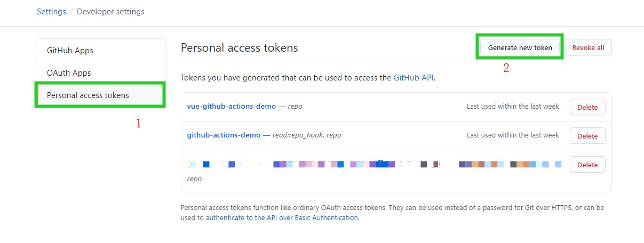Click the repo scope under blurred token
The height and width of the screenshot is (243, 644).
tap(194, 179)
